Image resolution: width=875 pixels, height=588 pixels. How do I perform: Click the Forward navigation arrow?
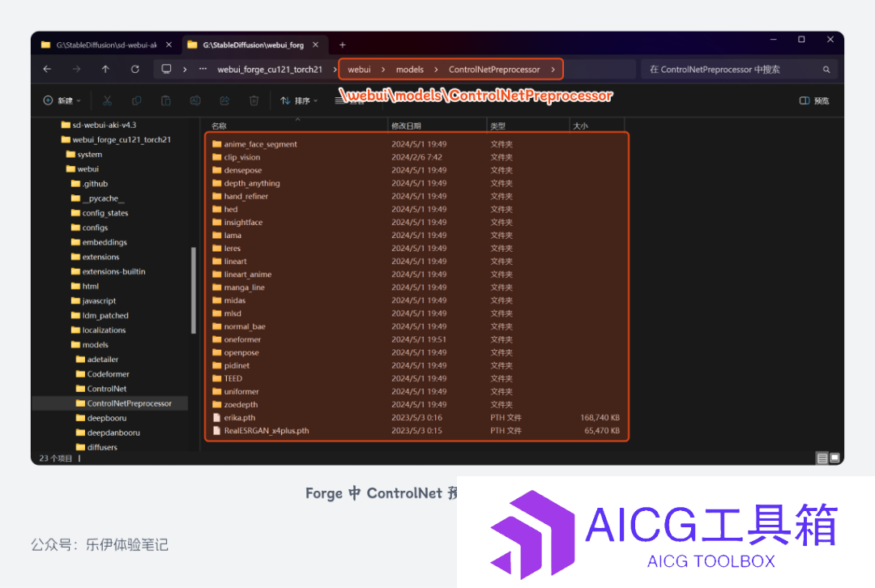pos(76,69)
